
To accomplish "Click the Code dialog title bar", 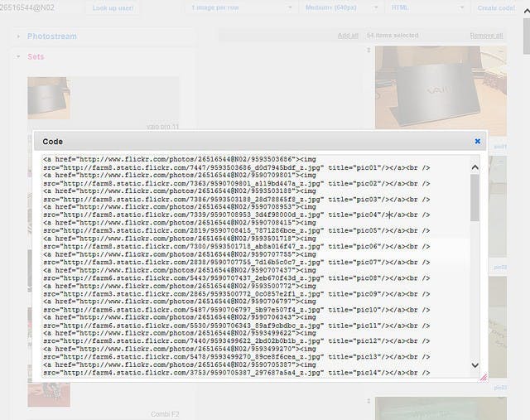I will tap(248, 142).
